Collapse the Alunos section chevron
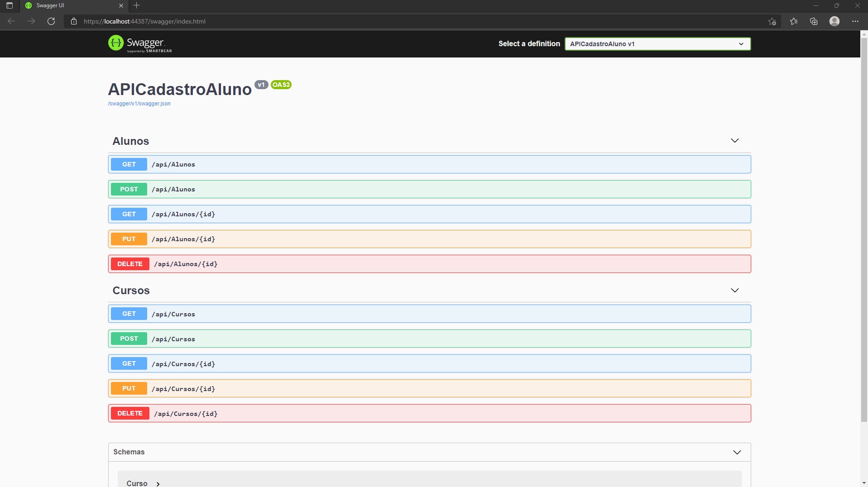Image resolution: width=868 pixels, height=487 pixels. [734, 141]
